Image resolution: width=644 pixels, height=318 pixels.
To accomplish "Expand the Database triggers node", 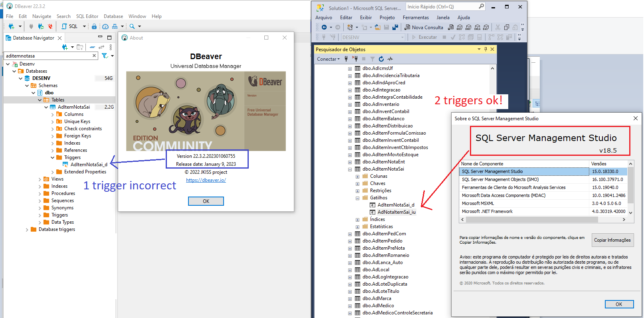I will 27,230.
